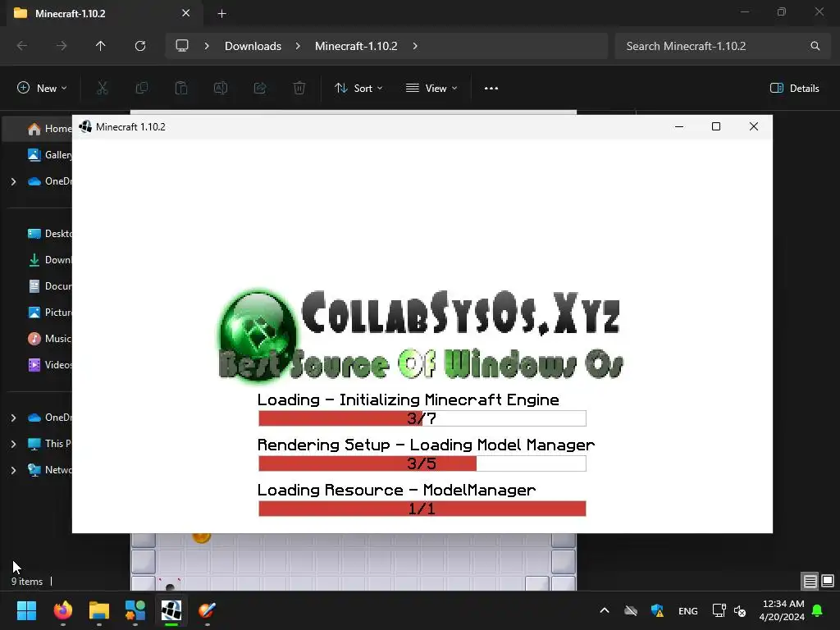This screenshot has height=630, width=840.
Task: Minimize the Minecraft 1.10.2 window
Action: point(678,126)
